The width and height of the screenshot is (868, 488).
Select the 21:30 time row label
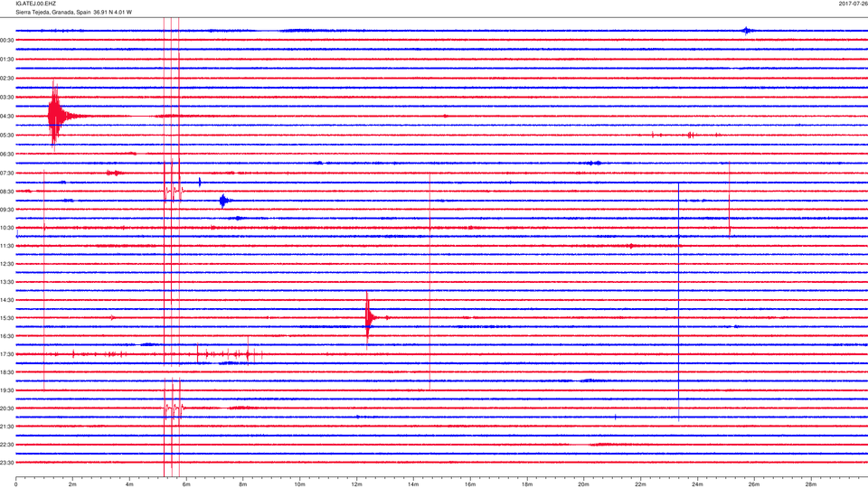[x=7, y=427]
